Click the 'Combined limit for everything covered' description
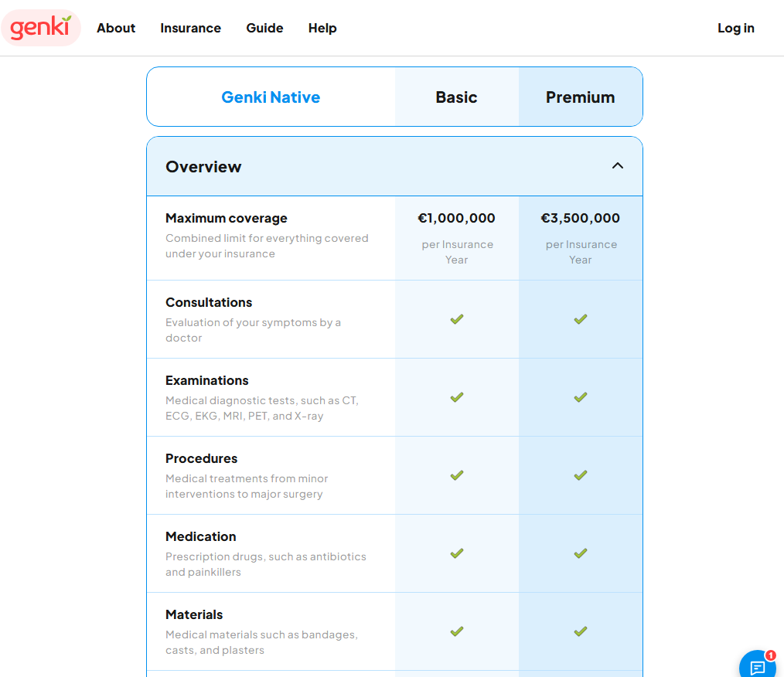This screenshot has height=677, width=784. click(267, 246)
